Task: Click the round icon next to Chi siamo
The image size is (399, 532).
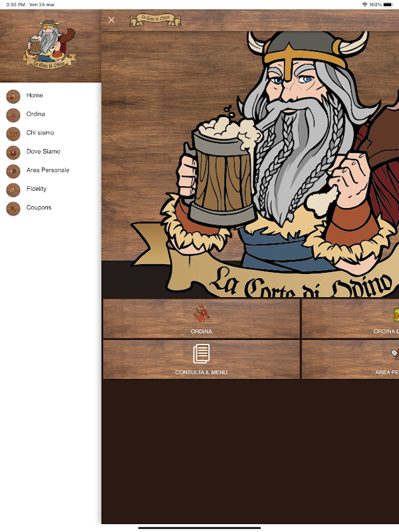Action: (13, 134)
